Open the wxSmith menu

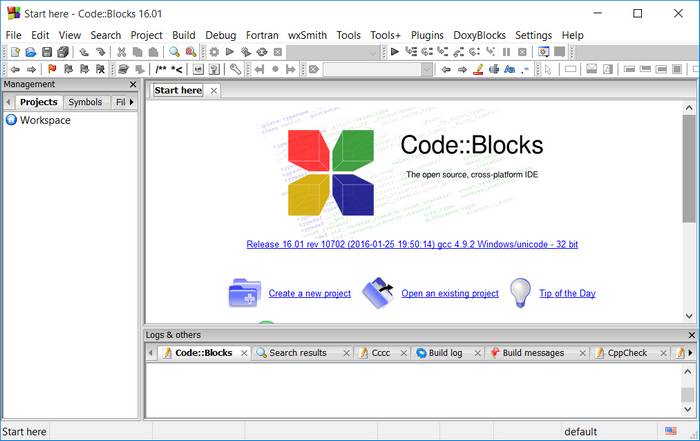tap(307, 35)
